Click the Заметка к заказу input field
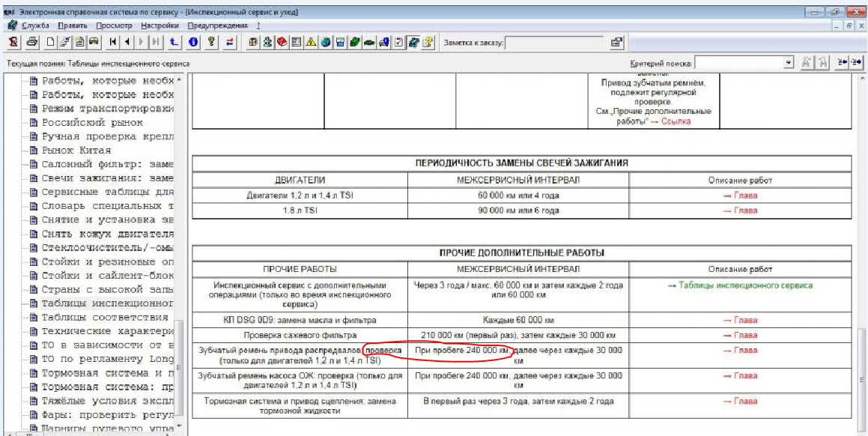This screenshot has width=868, height=436. [554, 43]
